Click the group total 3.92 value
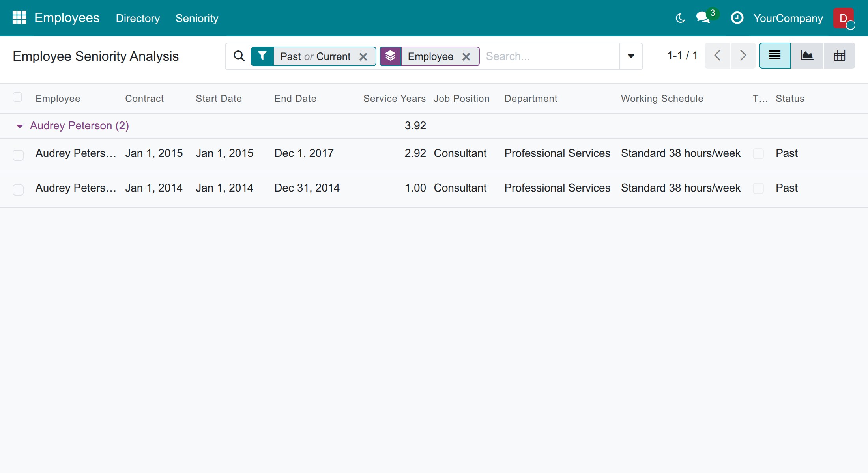 415,126
